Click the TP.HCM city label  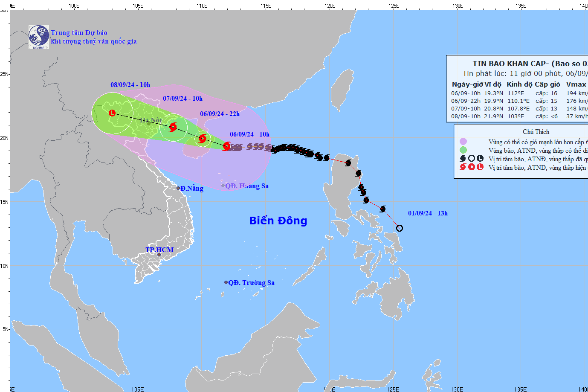(159, 250)
